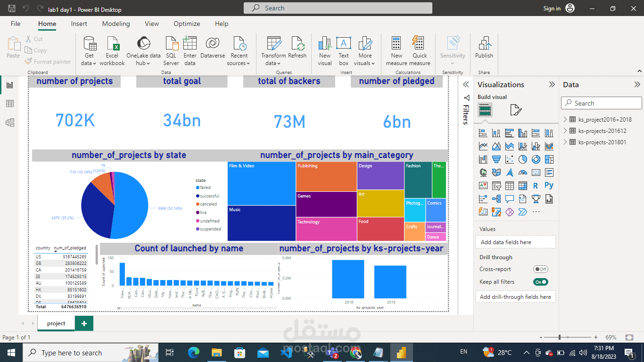Select the Ribbon chart visual

(x=549, y=146)
